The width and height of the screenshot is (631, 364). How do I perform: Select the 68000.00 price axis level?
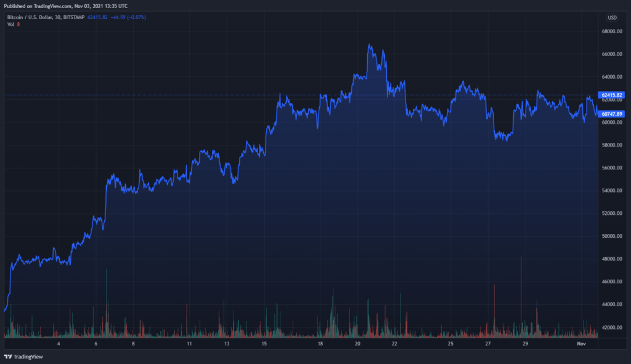(612, 31)
